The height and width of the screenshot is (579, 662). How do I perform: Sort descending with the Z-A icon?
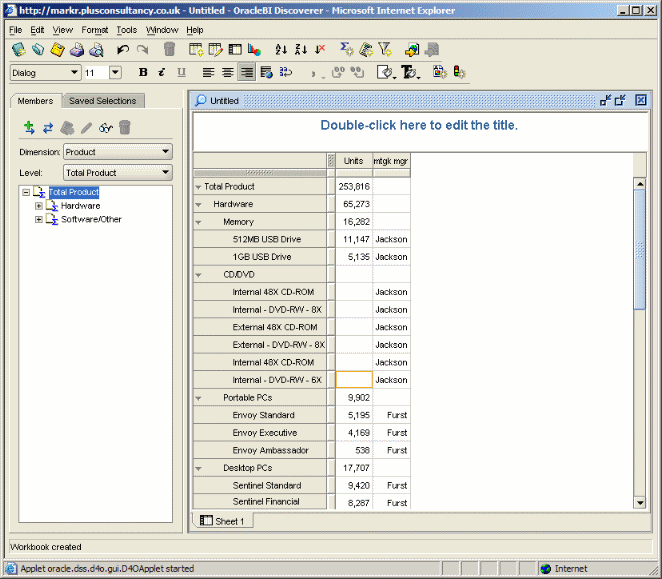click(x=301, y=50)
